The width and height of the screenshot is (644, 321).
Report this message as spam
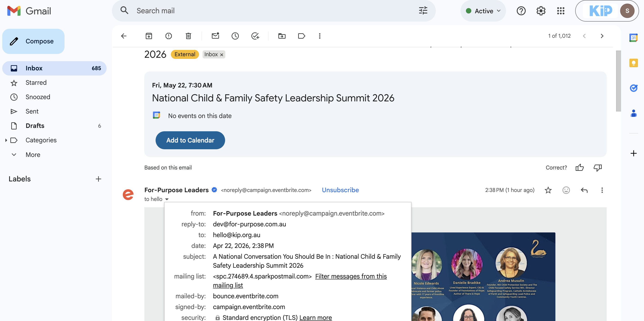(x=168, y=36)
